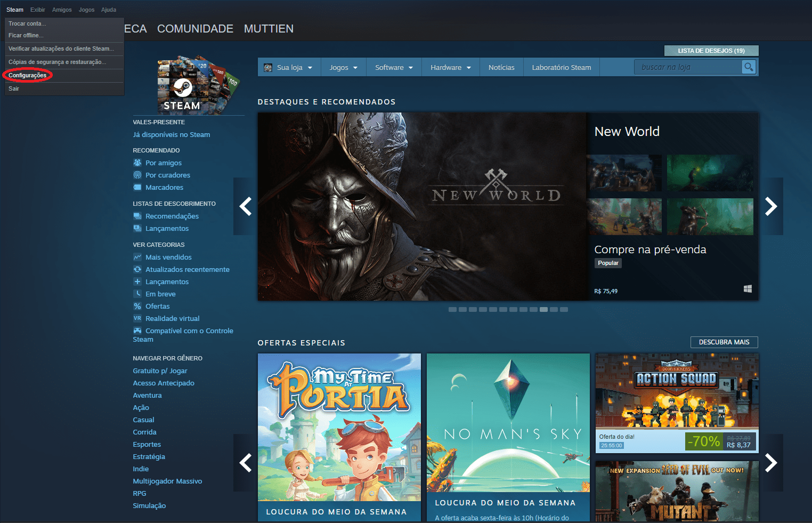This screenshot has height=523, width=812.
Task: Click the Mais vendidos chart icon
Action: click(x=137, y=257)
